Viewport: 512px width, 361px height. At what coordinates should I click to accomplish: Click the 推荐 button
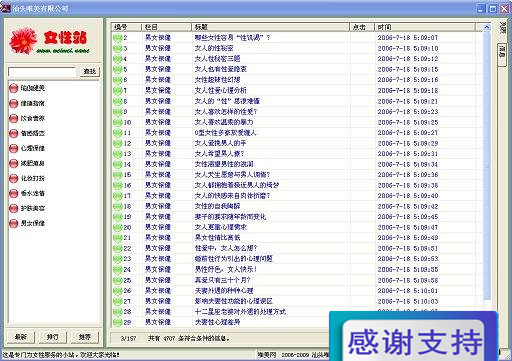(x=85, y=337)
